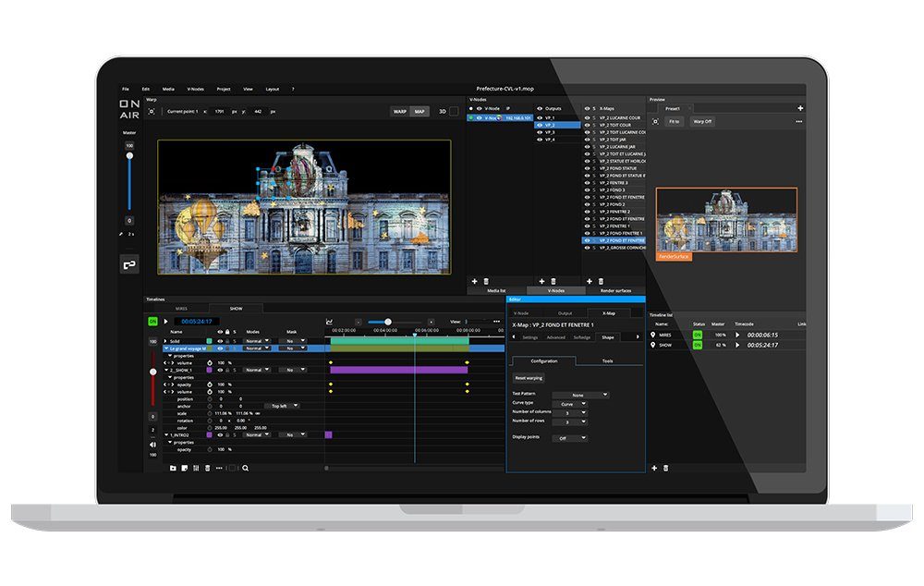
Task: Open the Number of columns dropdown
Action: [570, 413]
